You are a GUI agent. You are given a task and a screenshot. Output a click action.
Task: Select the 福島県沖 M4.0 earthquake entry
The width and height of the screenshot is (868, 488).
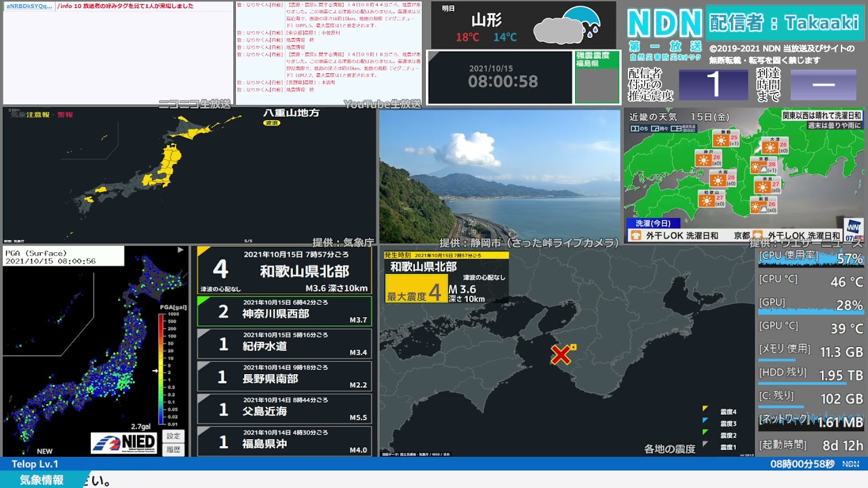coord(284,443)
